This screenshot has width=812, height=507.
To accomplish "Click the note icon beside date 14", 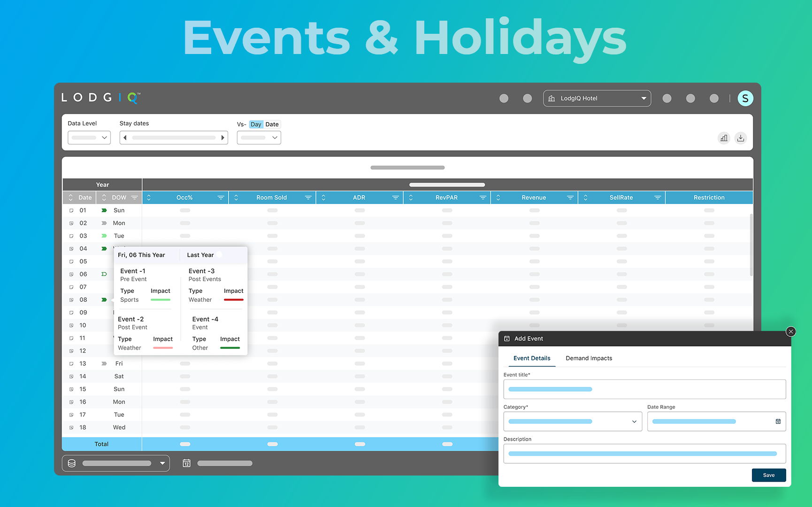I will [x=71, y=376].
